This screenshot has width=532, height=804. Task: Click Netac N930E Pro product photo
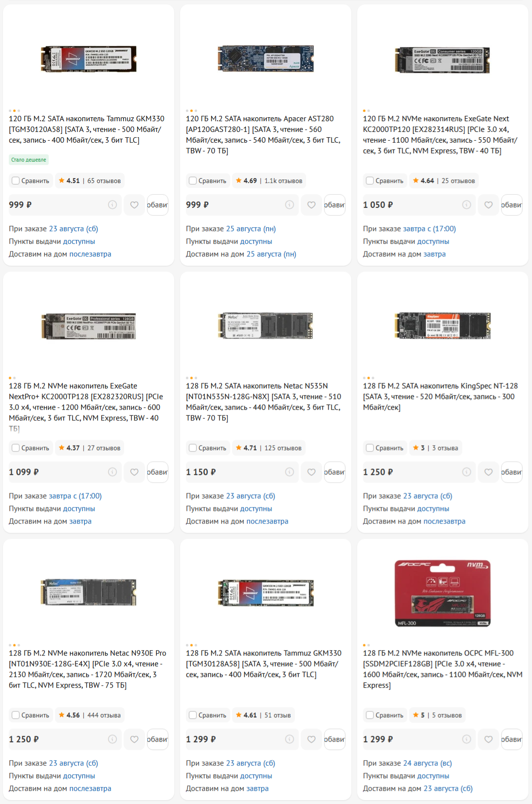tap(89, 593)
